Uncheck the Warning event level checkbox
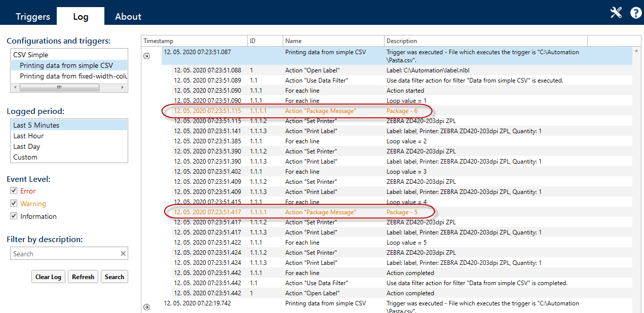The height and width of the screenshot is (313, 644). pos(14,204)
